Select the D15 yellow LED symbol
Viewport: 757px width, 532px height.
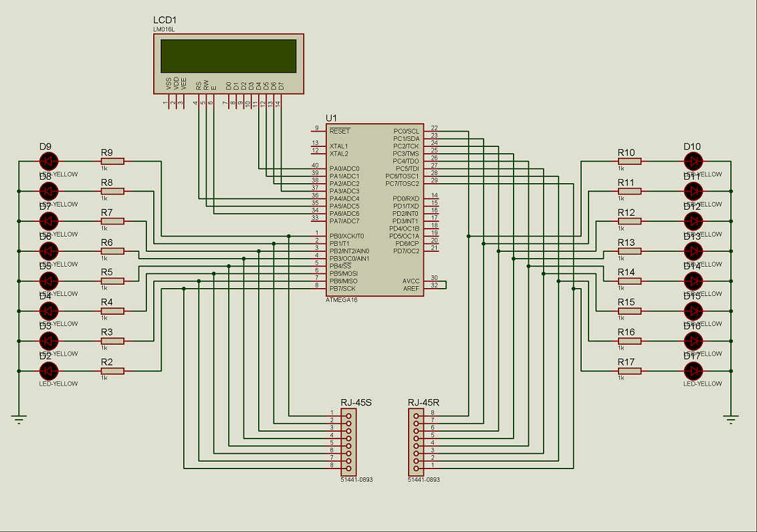(x=693, y=311)
